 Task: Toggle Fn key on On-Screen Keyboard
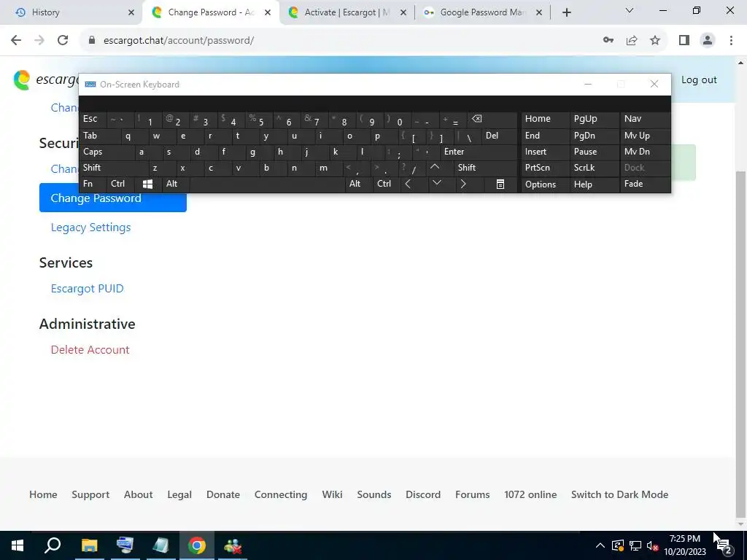(x=93, y=184)
